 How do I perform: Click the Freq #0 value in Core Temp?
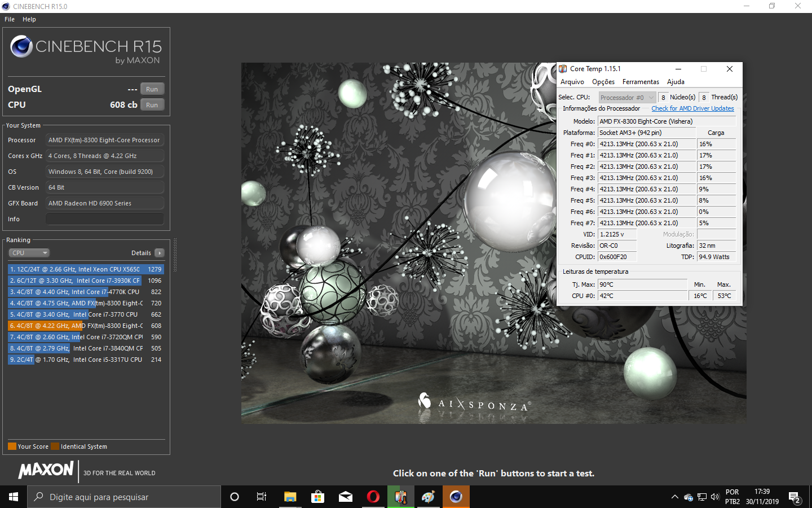click(x=646, y=144)
